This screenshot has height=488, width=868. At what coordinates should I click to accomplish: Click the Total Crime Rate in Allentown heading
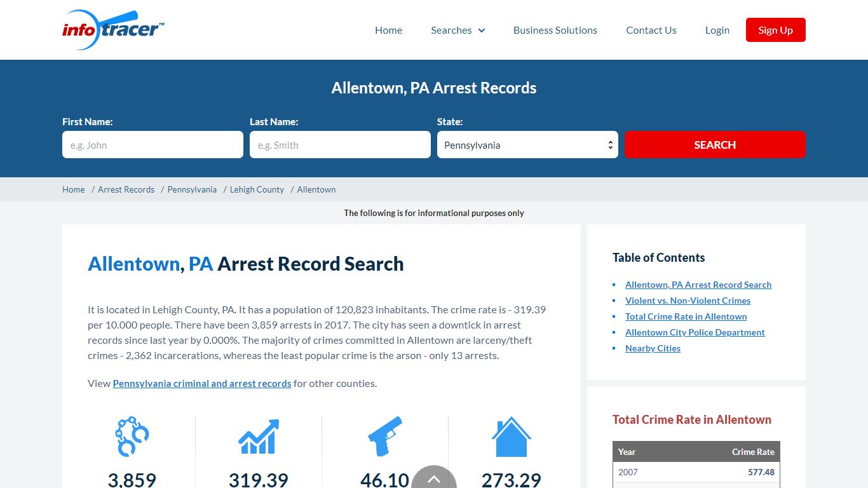click(x=691, y=419)
